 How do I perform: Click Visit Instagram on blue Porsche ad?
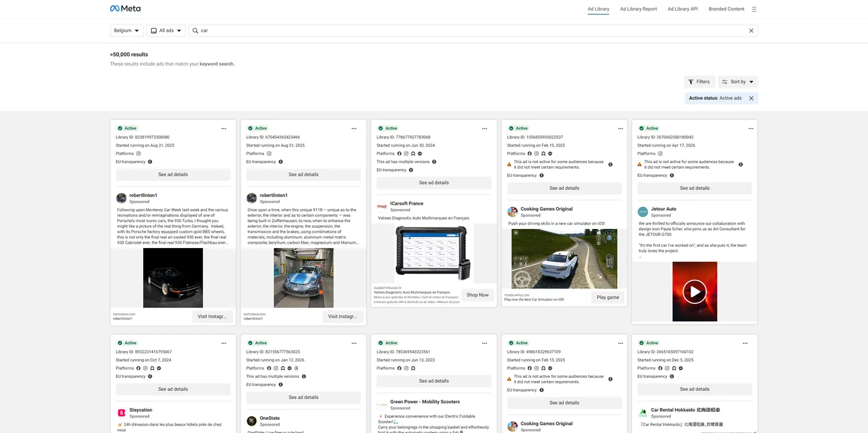(x=342, y=316)
